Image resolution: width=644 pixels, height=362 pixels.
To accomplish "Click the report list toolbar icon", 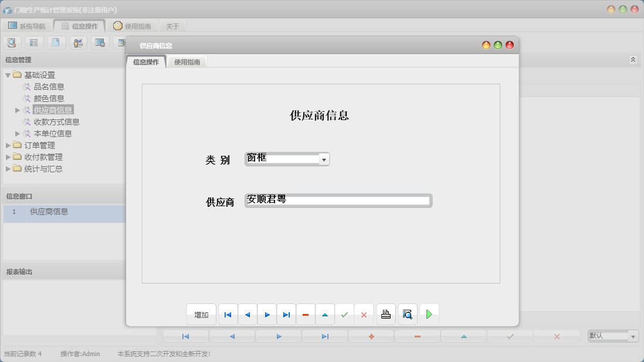I will tap(34, 42).
